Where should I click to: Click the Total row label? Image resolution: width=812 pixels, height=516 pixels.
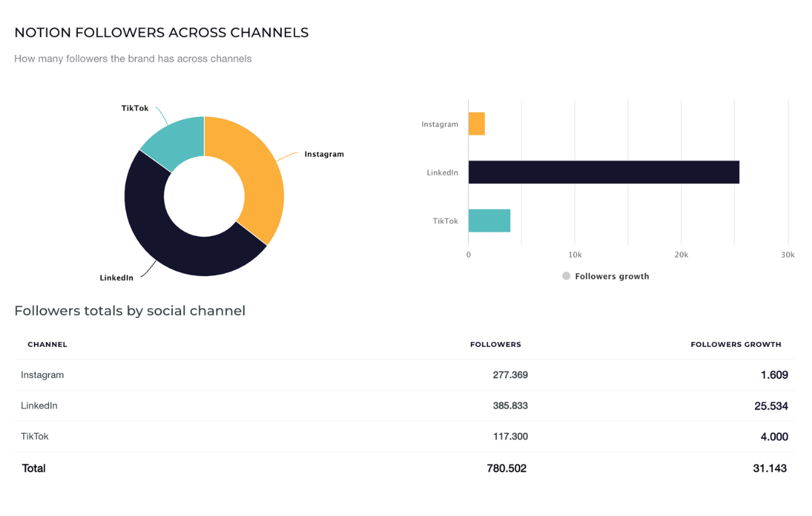(x=34, y=468)
